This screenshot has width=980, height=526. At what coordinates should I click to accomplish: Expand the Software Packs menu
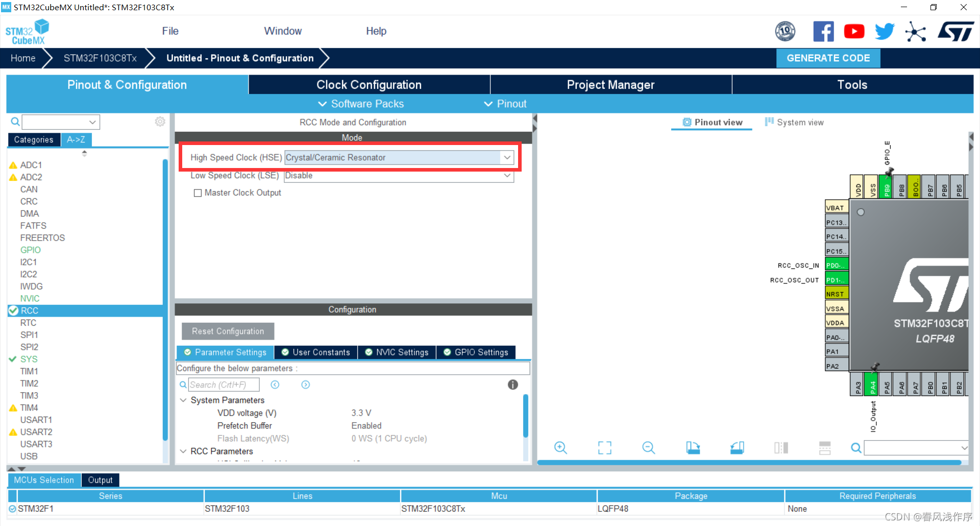pyautogui.click(x=361, y=104)
